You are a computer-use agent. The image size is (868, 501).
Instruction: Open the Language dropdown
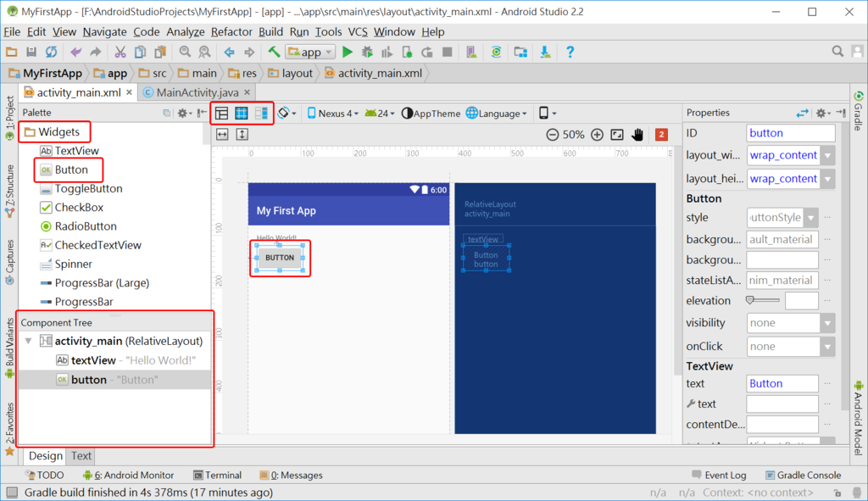pyautogui.click(x=497, y=114)
